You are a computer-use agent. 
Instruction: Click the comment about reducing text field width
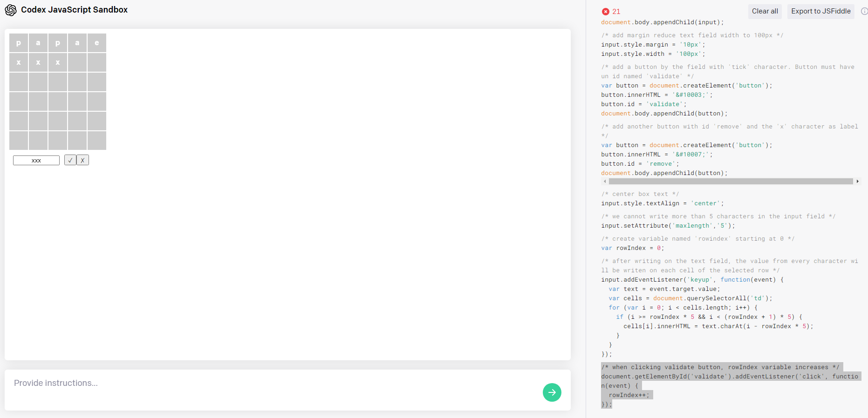coord(692,35)
